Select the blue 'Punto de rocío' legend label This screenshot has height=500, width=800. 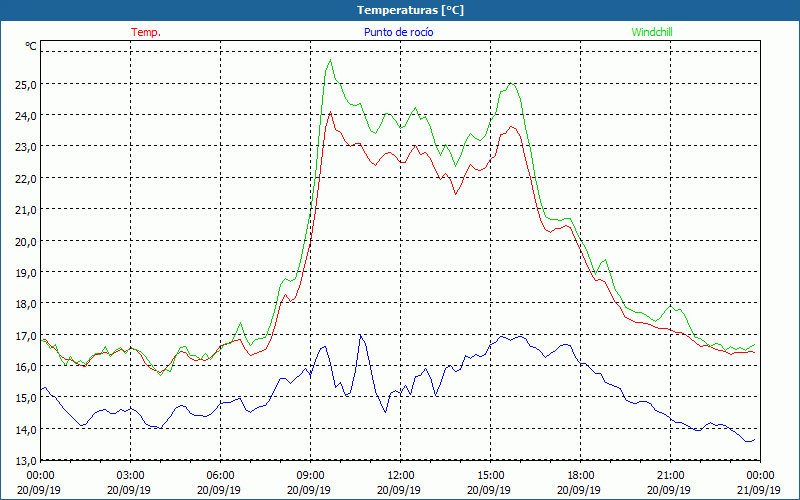pos(398,32)
